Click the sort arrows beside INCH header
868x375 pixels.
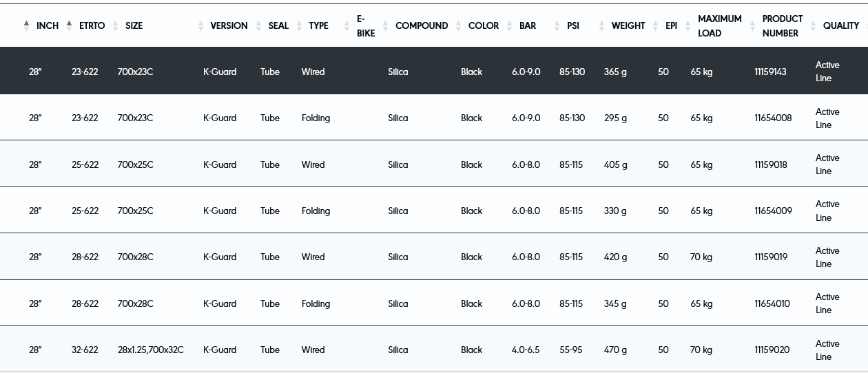[26, 25]
